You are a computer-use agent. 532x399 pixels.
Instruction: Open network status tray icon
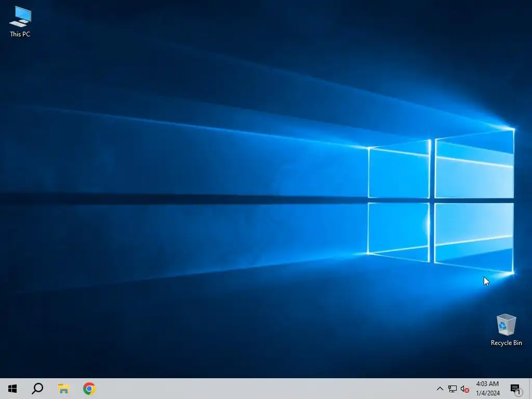tap(453, 389)
